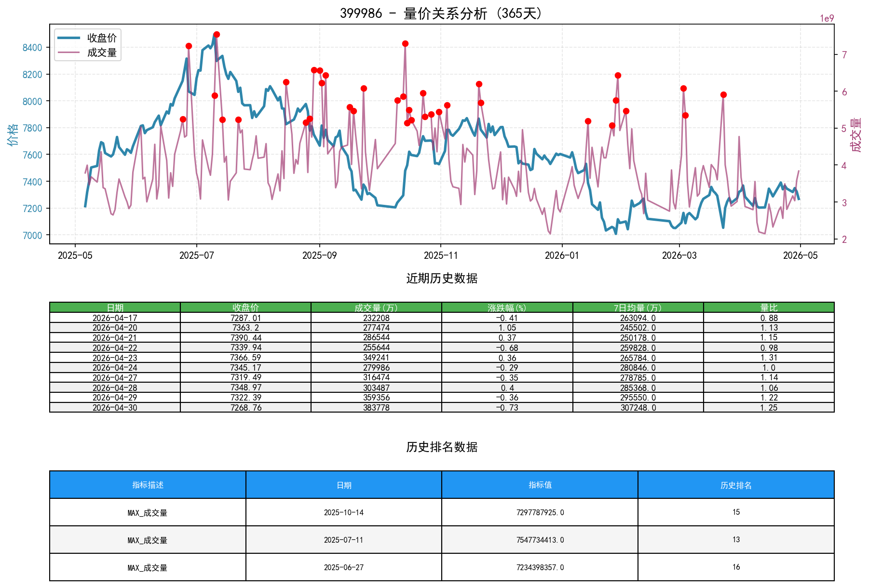Select the 收盘价 legend entry

(x=87, y=38)
